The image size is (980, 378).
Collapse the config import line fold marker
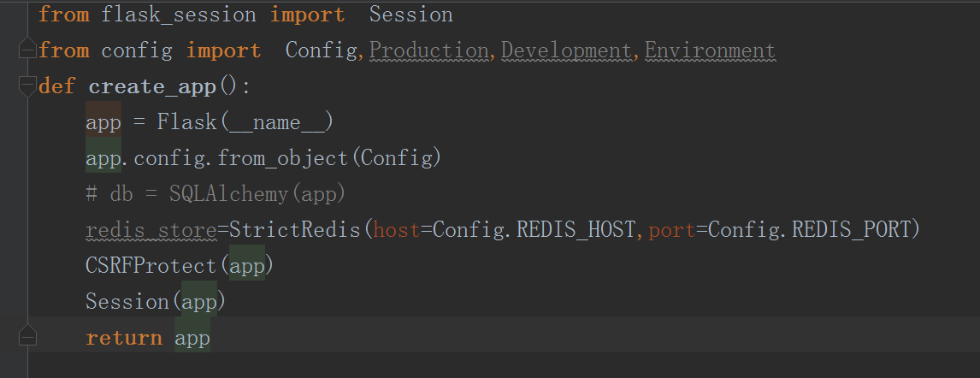pyautogui.click(x=28, y=50)
